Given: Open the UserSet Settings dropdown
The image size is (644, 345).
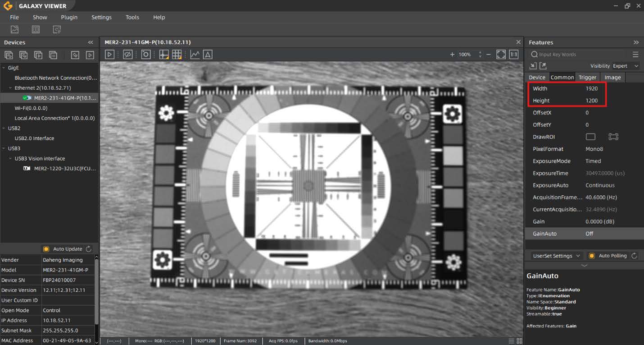Looking at the screenshot, I should 556,256.
